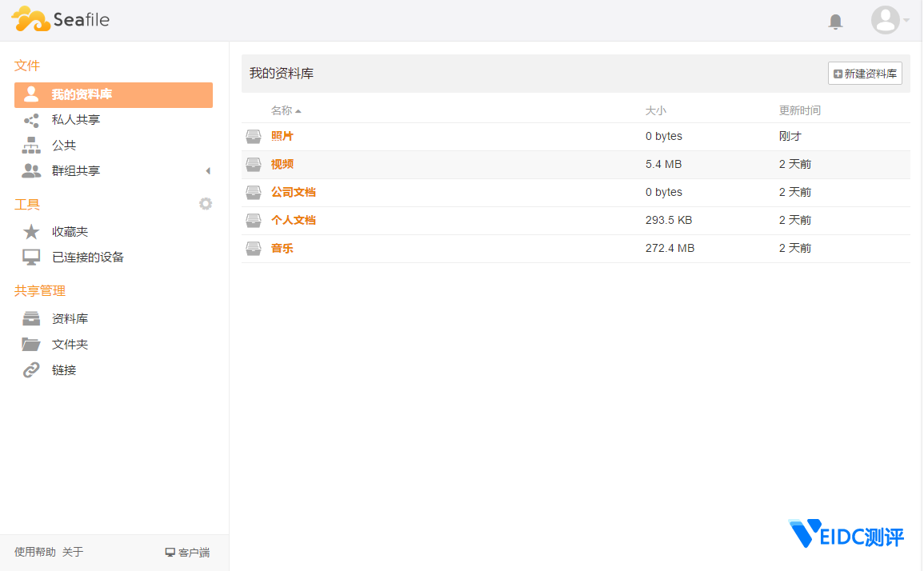Click the 照片 library icon

[x=254, y=137]
